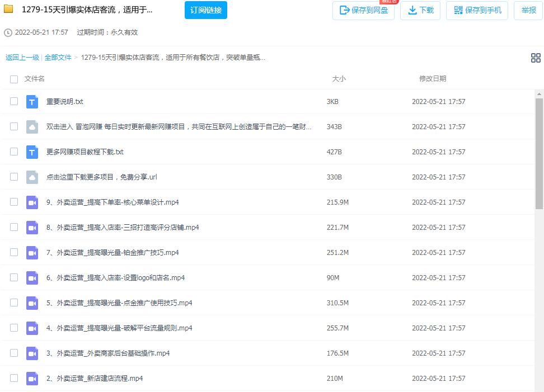Click text icon for 更多网赚项目教程下载.txt

pos(32,152)
